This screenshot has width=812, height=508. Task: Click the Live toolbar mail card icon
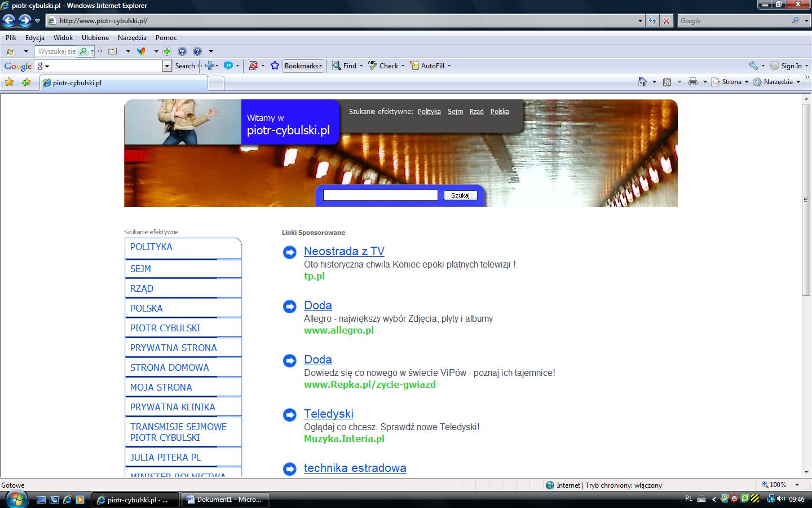tap(113, 51)
